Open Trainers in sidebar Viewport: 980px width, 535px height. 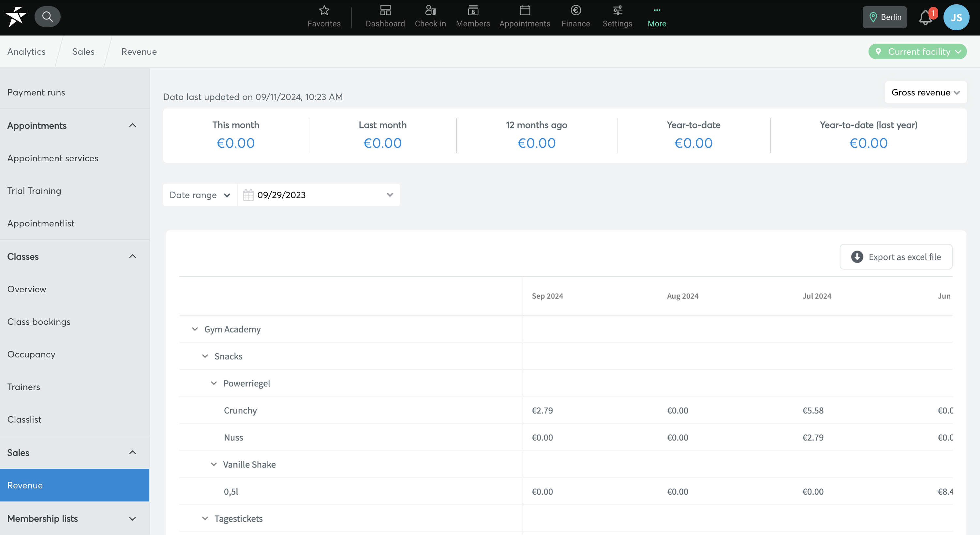tap(75, 387)
